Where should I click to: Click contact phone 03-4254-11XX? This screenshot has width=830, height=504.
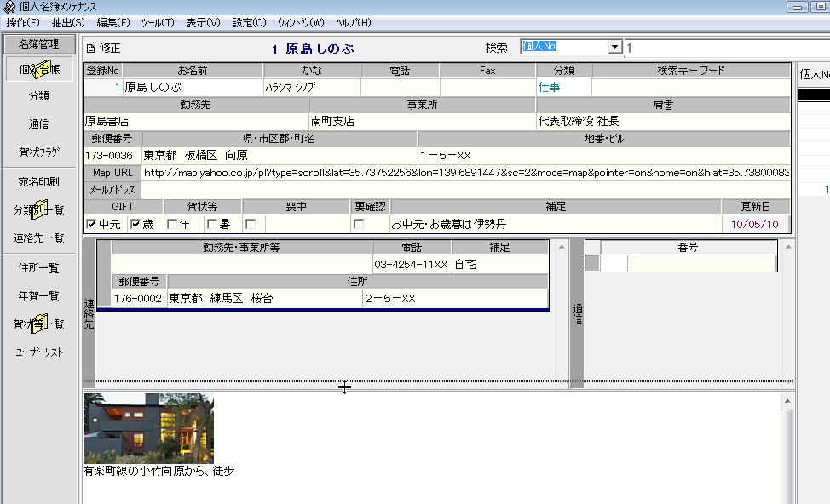click(412, 265)
